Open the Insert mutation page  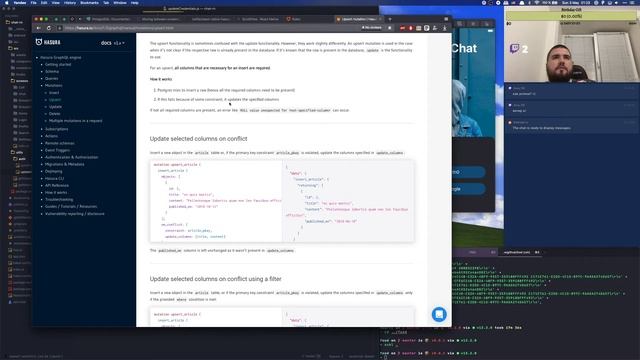coord(54,93)
